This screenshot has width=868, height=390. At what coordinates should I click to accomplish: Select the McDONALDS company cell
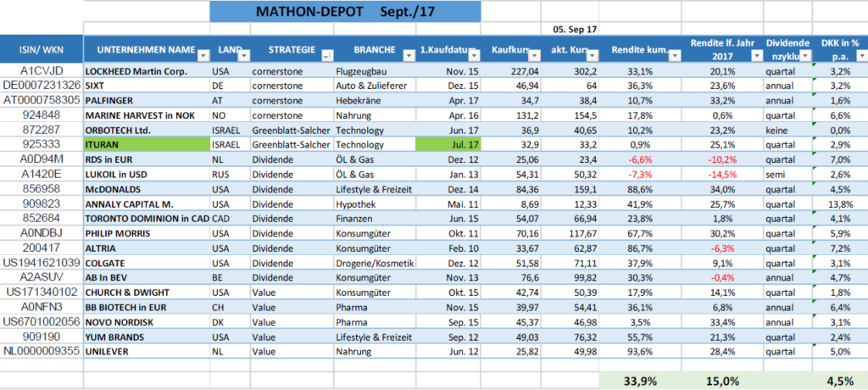[147, 189]
